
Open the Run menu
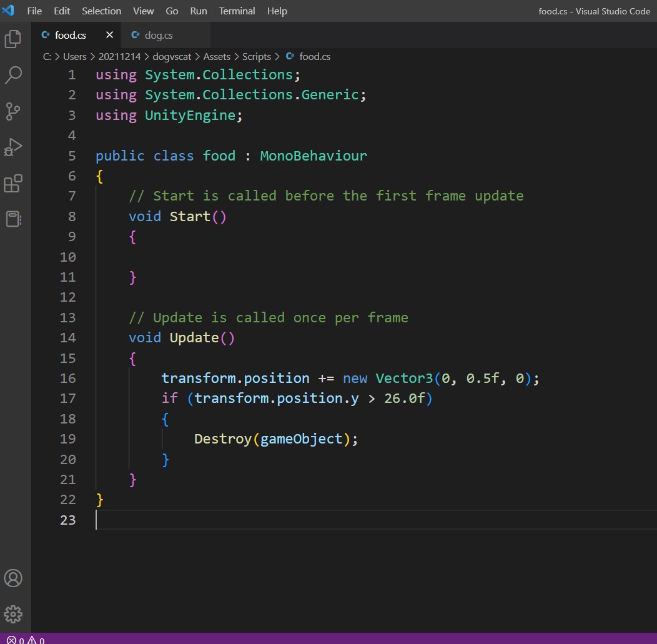click(199, 11)
